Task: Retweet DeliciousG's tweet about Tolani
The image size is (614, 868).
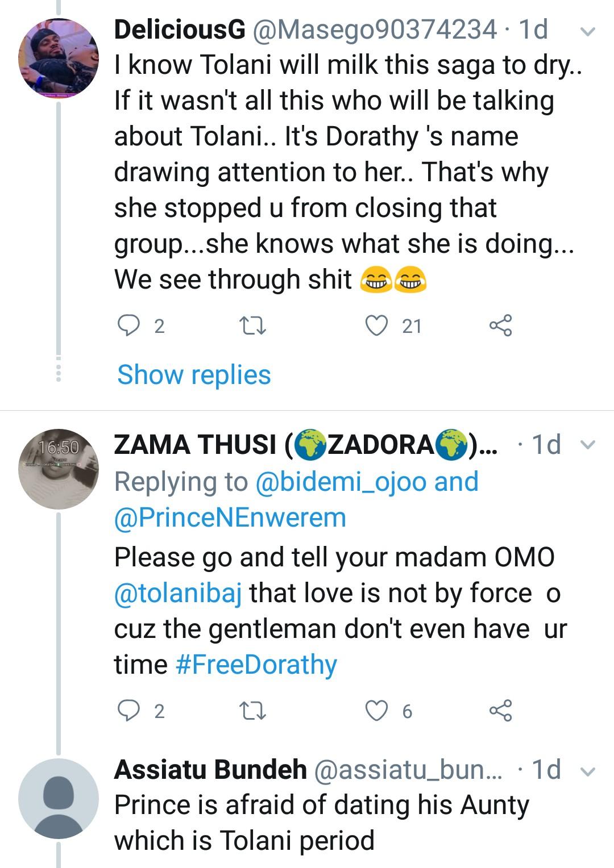Action: pyautogui.click(x=251, y=325)
